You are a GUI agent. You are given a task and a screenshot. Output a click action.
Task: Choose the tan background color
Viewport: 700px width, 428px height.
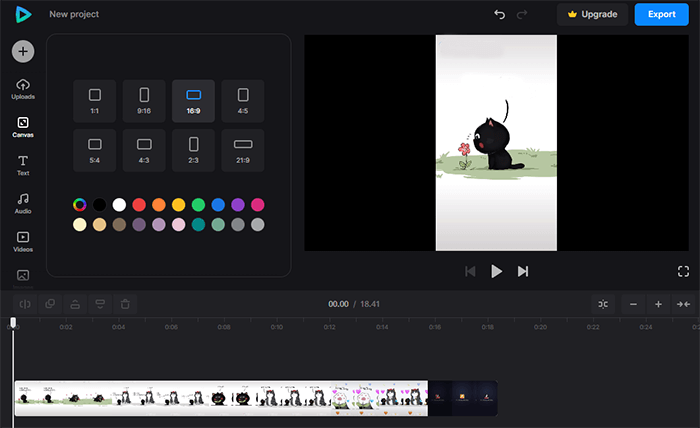click(100, 224)
